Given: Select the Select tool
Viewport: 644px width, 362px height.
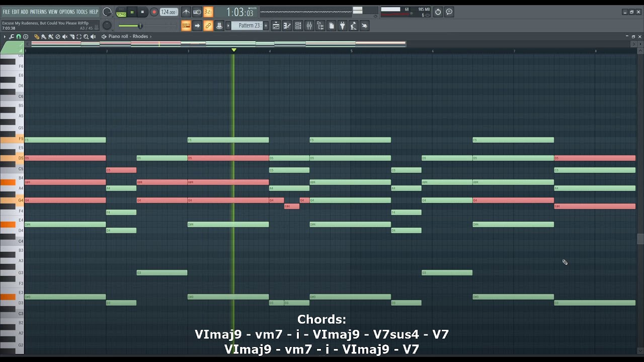Looking at the screenshot, I should point(79,37).
